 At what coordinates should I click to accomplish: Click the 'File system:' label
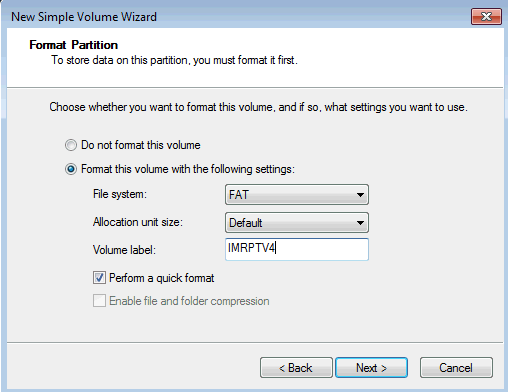click(x=120, y=194)
